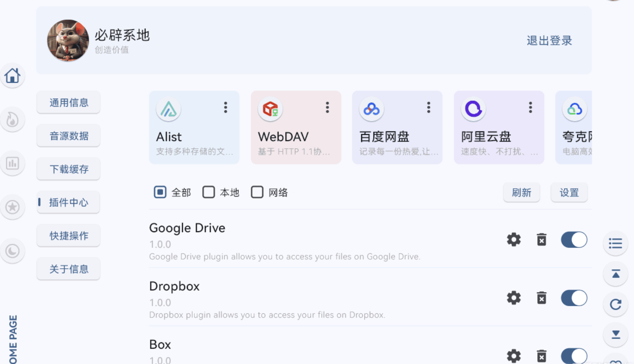Switch to the 通用信息 tab
Viewport: 634px width, 364px height.
click(x=69, y=103)
